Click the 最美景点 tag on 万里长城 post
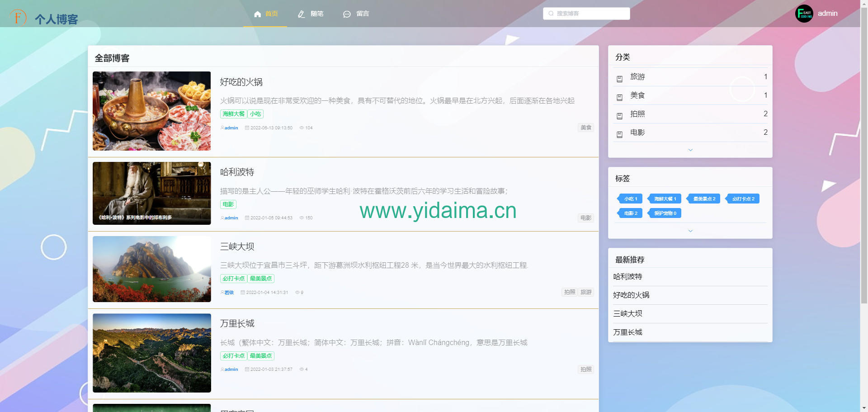The height and width of the screenshot is (412, 868). coord(261,356)
